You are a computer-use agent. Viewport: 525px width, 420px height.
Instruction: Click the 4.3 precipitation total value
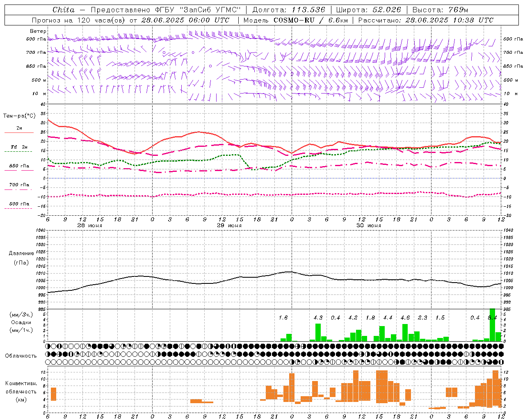pos(318,318)
